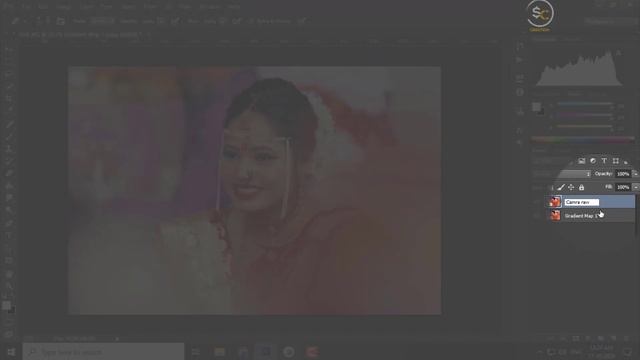
Task: Open the Windows Start menu
Action: 11,352
